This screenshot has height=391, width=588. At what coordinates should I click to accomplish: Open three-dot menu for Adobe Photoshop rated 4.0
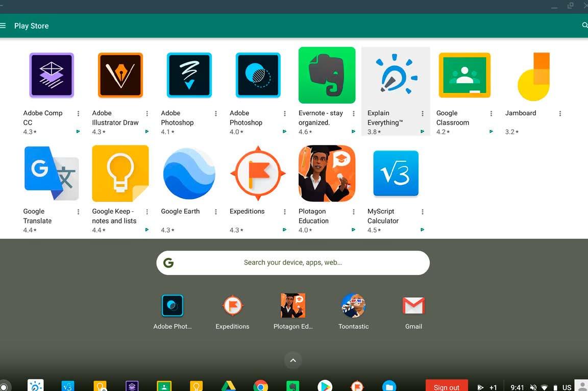(285, 113)
